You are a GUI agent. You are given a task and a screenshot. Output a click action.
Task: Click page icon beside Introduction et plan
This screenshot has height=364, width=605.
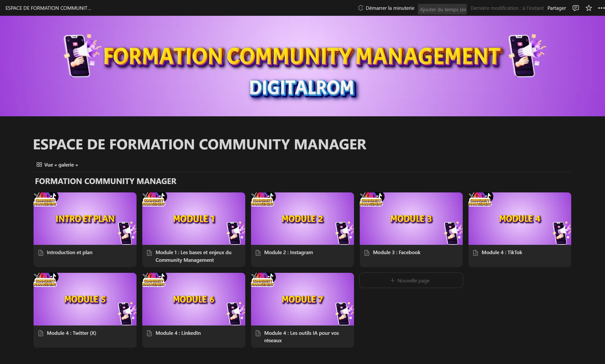(41, 253)
